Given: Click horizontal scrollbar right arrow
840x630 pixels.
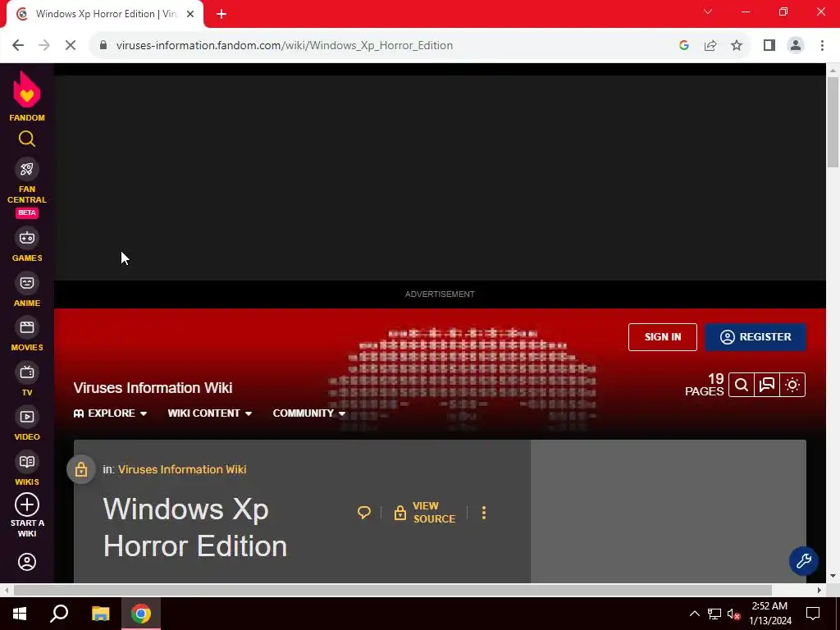Looking at the screenshot, I should pyautogui.click(x=819, y=590).
